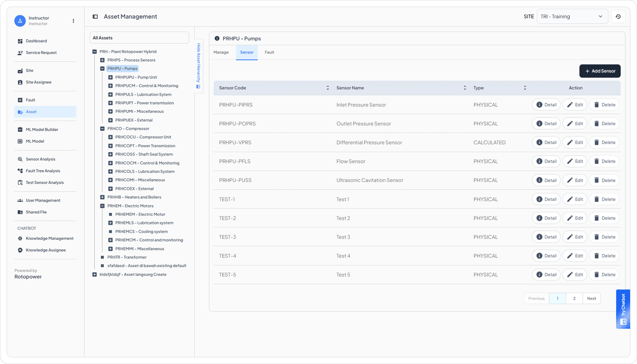Open the Instructor three-dot menu
Image resolution: width=637 pixels, height=364 pixels.
pyautogui.click(x=73, y=21)
